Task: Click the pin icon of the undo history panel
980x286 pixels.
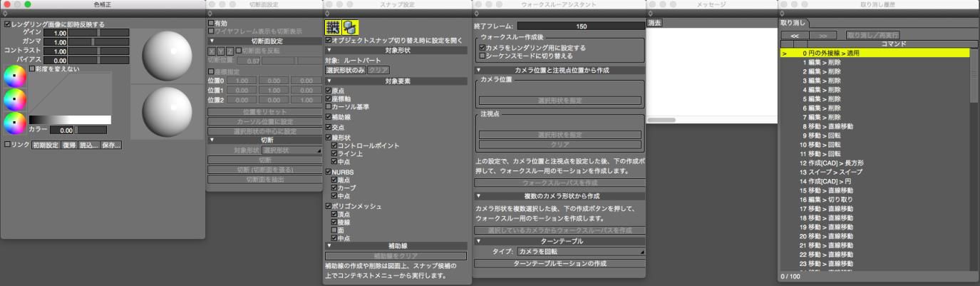Action: point(782,14)
